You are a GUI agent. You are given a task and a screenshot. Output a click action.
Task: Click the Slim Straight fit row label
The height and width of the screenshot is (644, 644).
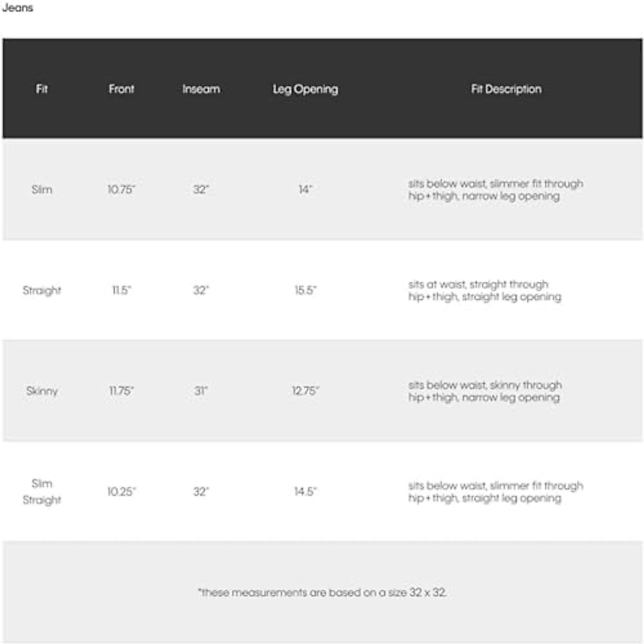42,492
